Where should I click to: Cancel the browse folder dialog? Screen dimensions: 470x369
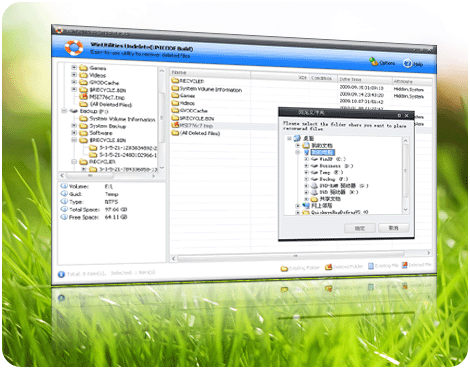click(394, 228)
